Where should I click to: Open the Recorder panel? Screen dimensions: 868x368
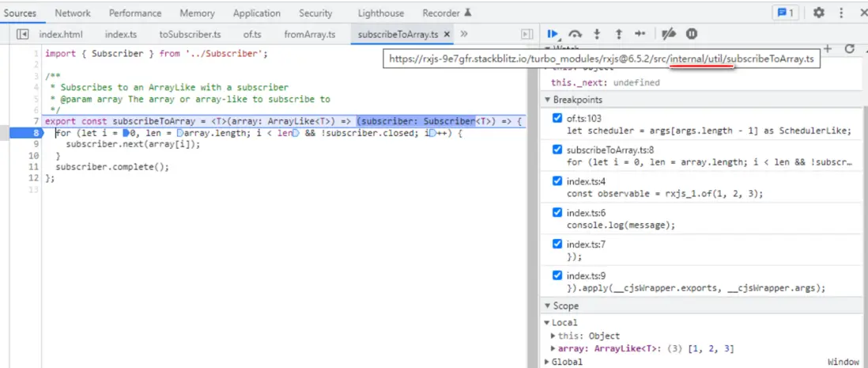447,13
